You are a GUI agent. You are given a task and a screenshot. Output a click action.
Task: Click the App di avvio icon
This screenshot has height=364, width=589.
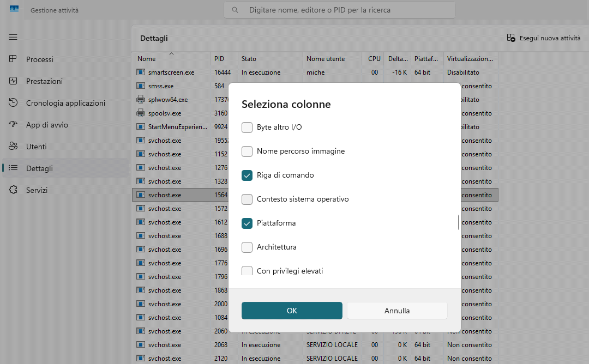tap(13, 124)
